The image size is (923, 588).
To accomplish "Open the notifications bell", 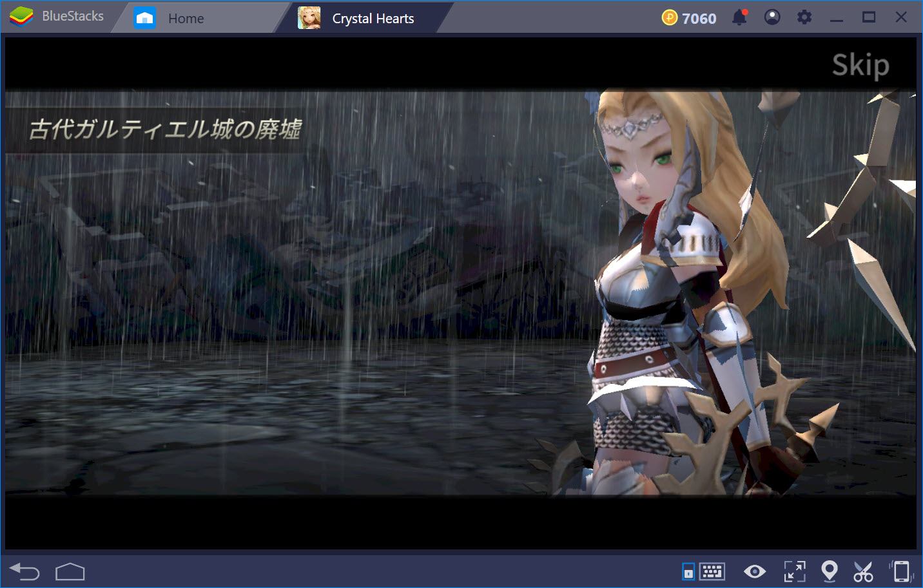I will 739,17.
